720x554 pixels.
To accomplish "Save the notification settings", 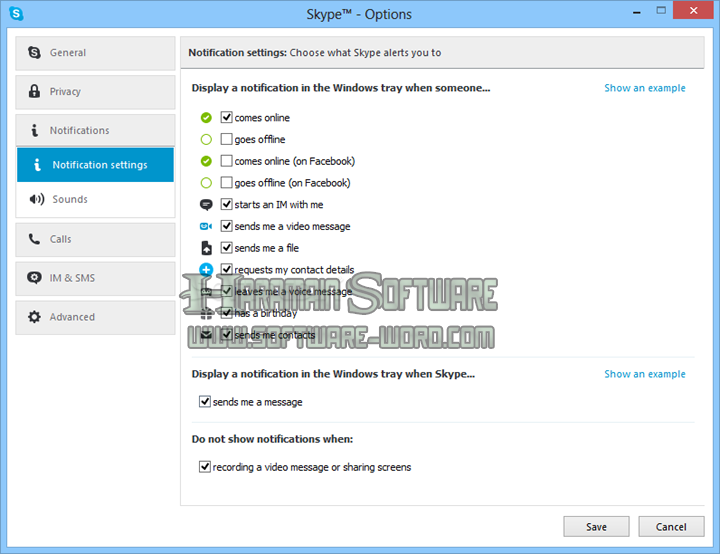I will tap(596, 526).
